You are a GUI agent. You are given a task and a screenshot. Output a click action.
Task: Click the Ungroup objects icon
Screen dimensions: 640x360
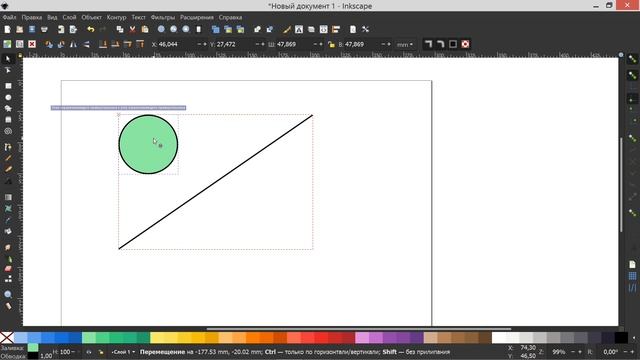click(269, 29)
